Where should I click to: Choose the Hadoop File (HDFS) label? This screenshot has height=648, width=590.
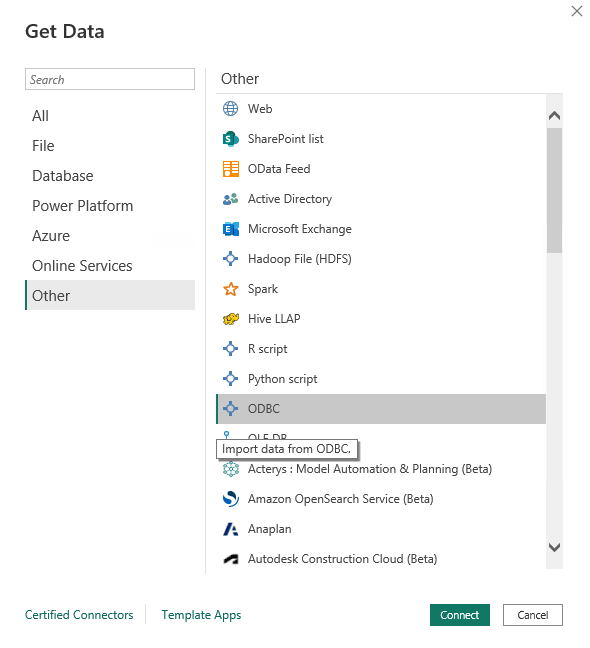click(x=300, y=259)
